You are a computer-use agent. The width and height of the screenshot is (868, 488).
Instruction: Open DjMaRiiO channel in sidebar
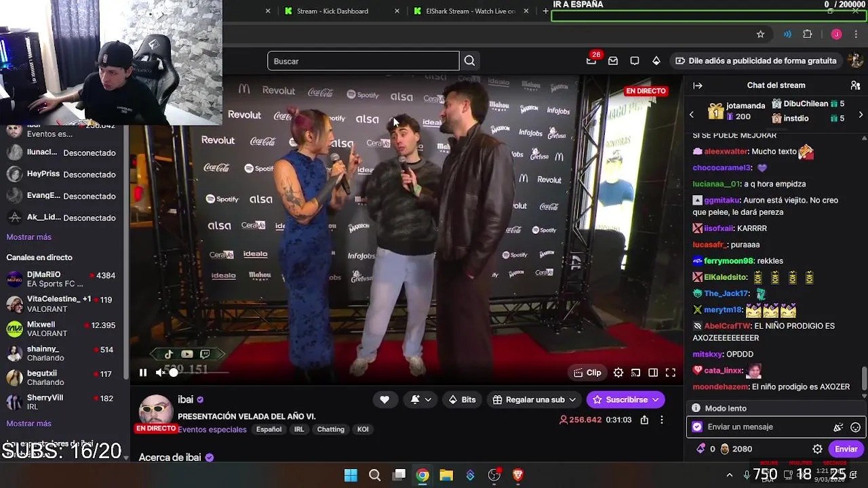62,279
